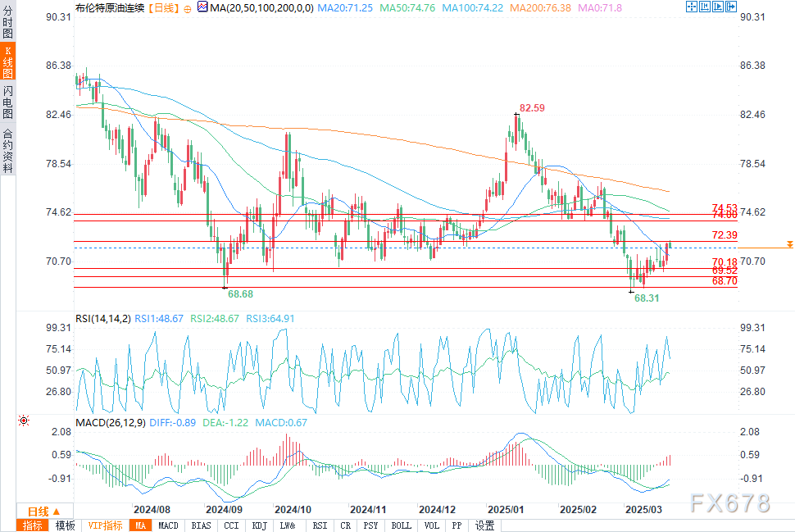The height and width of the screenshot is (532, 795).
Task: Click the orange double-arrow price marker at right
Action: [x=788, y=245]
